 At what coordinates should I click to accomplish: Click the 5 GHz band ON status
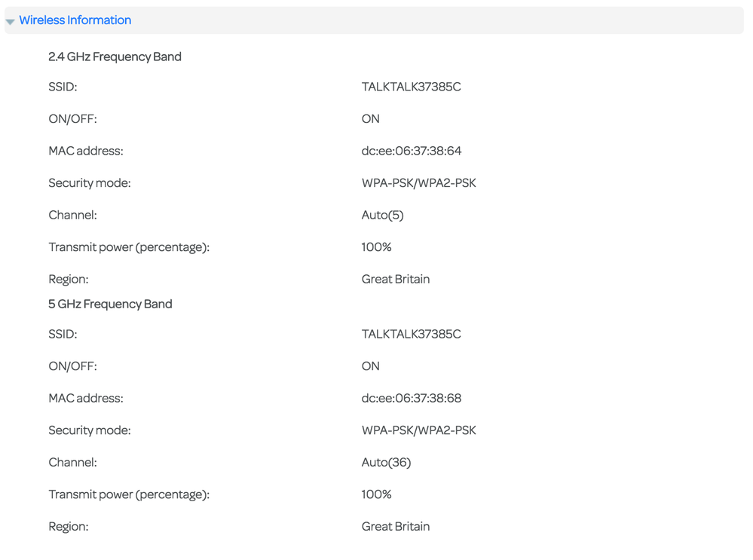point(370,366)
